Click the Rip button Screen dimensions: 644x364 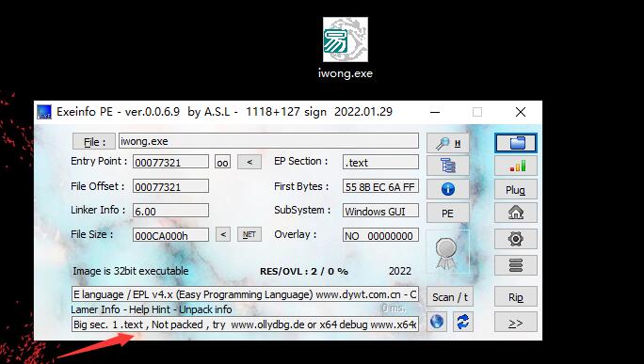pos(516,297)
